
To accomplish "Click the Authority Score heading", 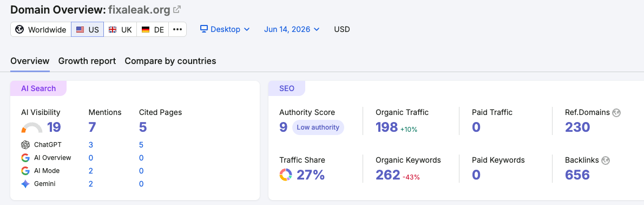I will click(x=307, y=112).
